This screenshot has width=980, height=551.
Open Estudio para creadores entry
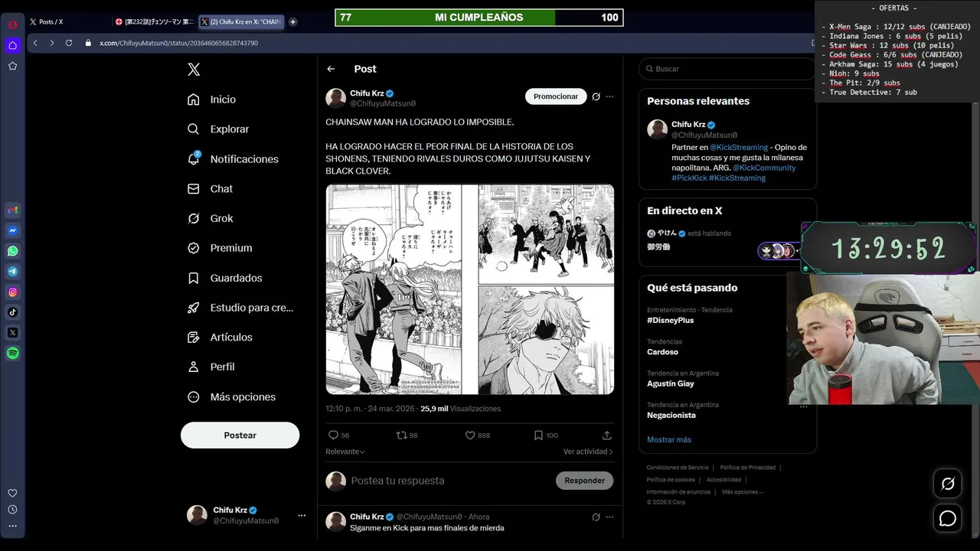(x=240, y=308)
